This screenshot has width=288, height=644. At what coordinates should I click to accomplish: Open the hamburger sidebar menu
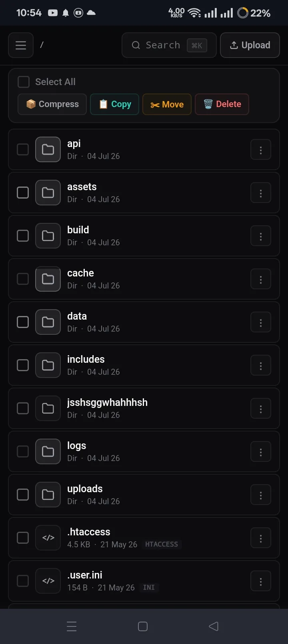point(21,45)
